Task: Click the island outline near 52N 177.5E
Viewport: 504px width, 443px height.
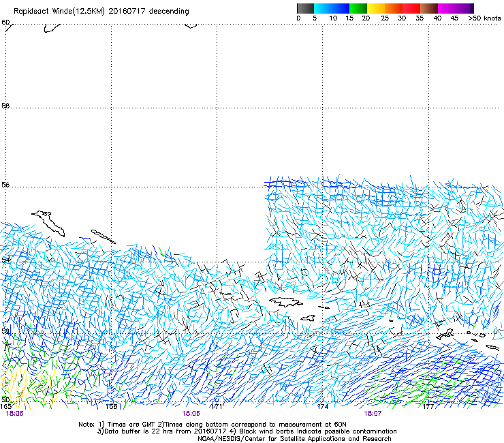Action: click(445, 335)
